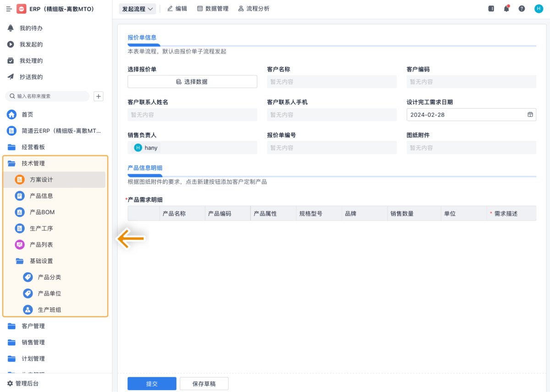550x392 pixels.
Task: Open the 发起流程 dropdown
Action: 137,9
